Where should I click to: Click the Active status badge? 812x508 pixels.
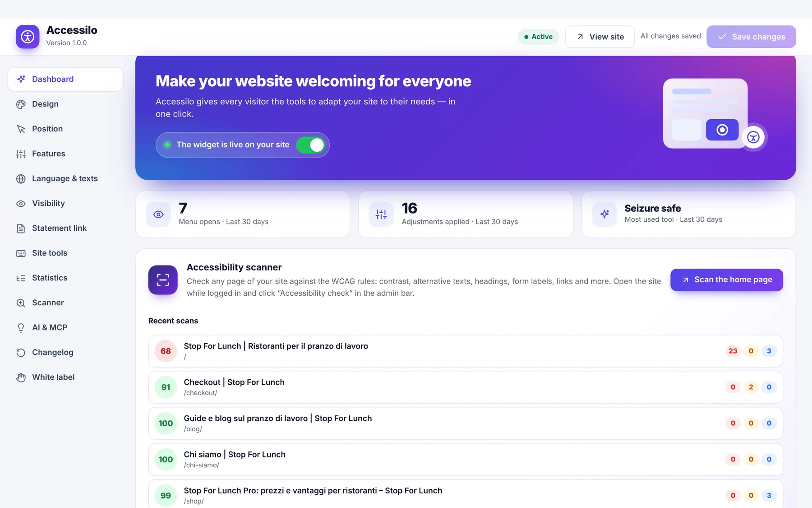pos(538,37)
